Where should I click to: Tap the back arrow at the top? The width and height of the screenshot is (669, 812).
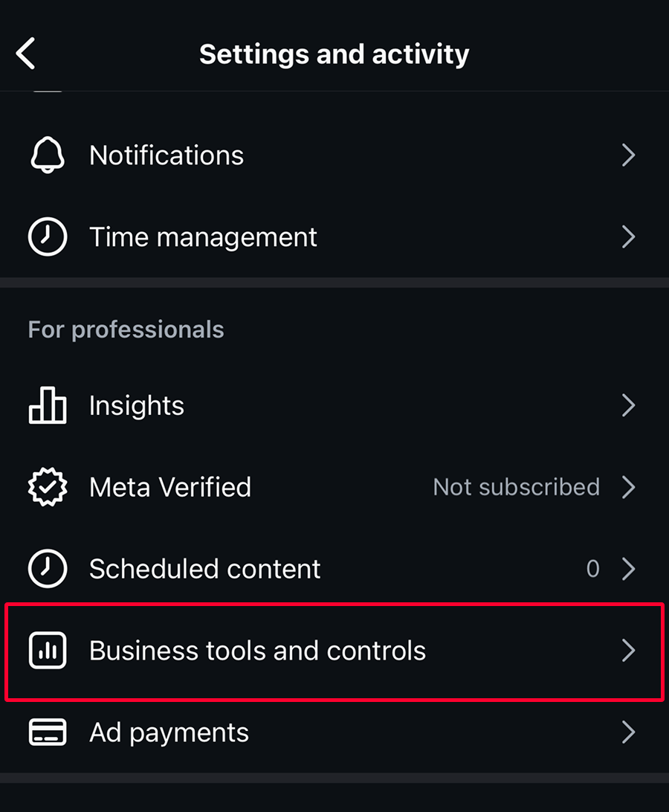pos(26,53)
